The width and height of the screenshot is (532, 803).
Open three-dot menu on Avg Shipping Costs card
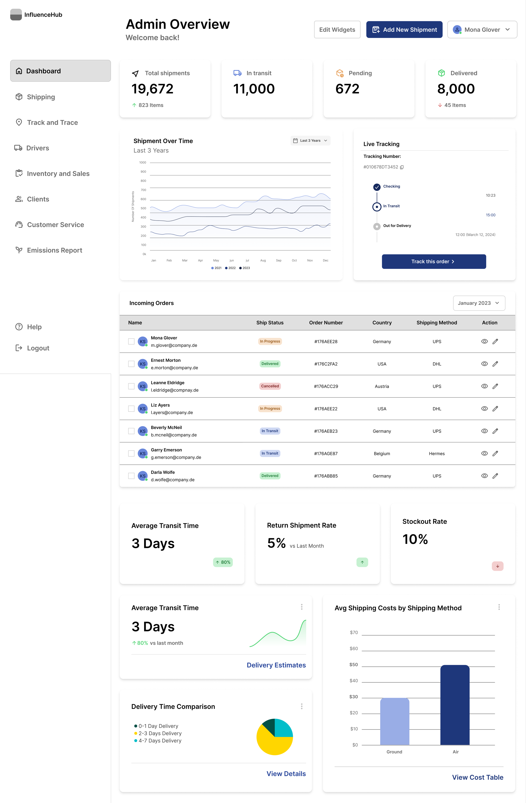[499, 607]
